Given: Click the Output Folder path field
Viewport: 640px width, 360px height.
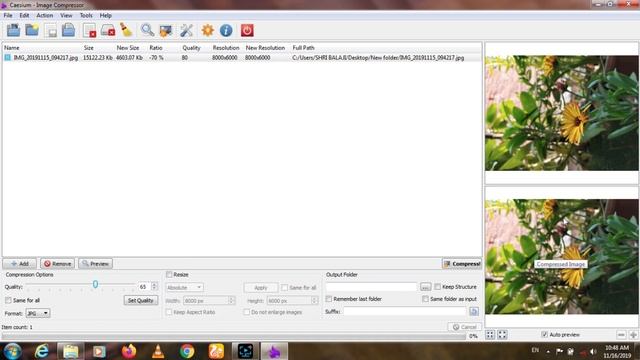Looking at the screenshot, I should (371, 287).
